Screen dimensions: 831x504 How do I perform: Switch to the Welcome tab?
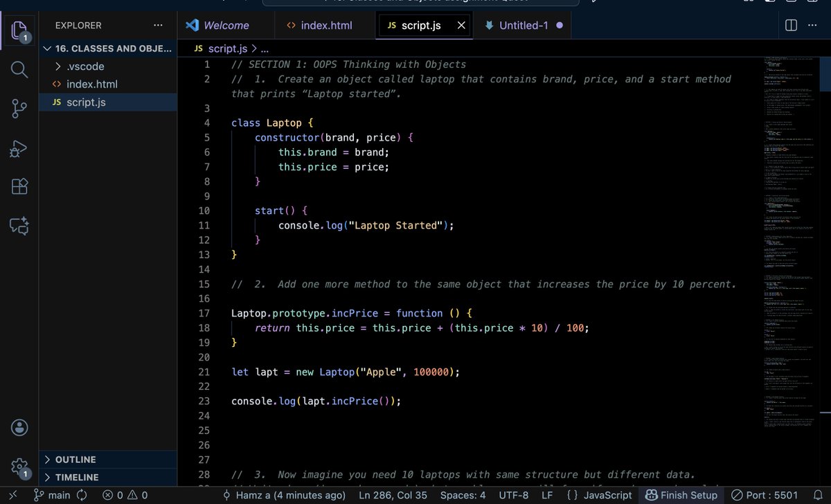217,26
